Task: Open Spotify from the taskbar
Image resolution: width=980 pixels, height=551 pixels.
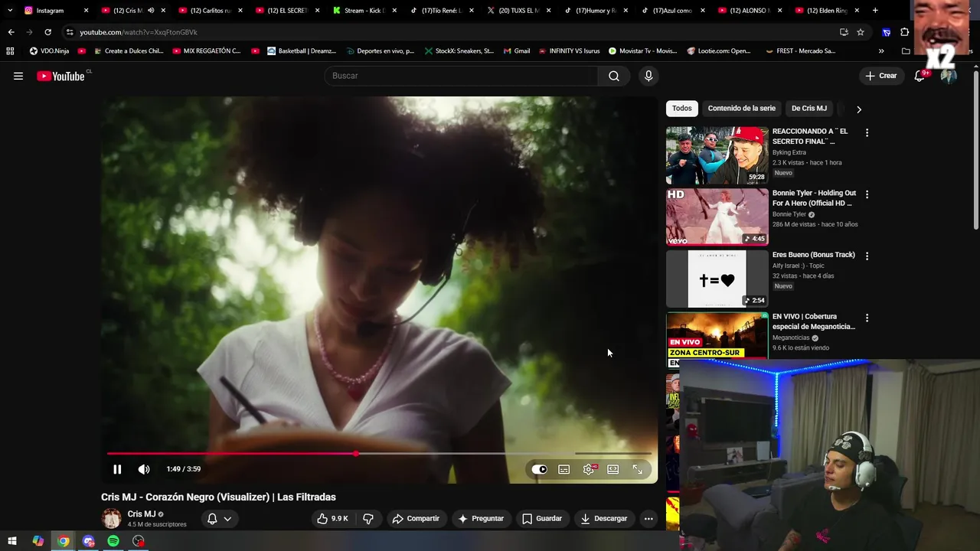Action: point(113,541)
